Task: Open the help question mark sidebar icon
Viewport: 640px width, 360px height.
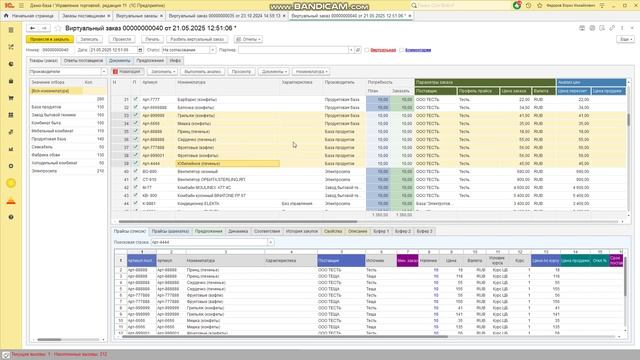Action: (11, 217)
